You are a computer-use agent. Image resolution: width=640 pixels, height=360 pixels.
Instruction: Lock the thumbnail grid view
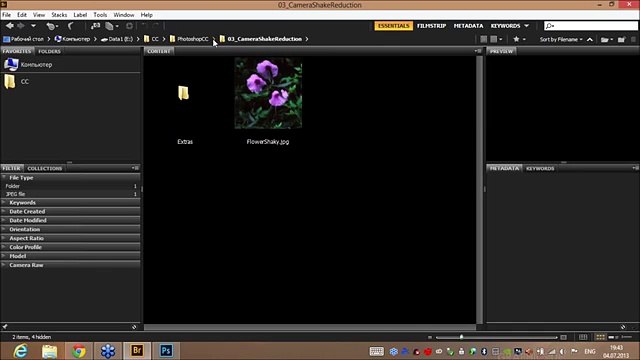[x=583, y=337]
